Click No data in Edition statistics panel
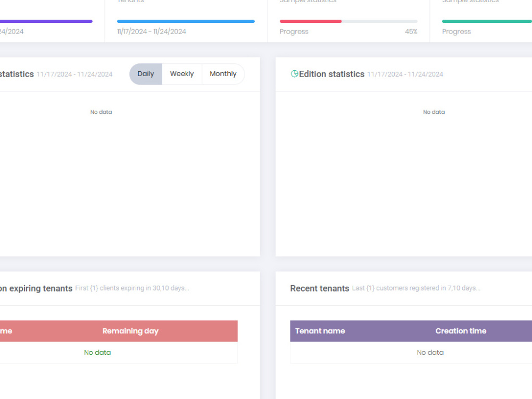The width and height of the screenshot is (532, 399). point(434,112)
